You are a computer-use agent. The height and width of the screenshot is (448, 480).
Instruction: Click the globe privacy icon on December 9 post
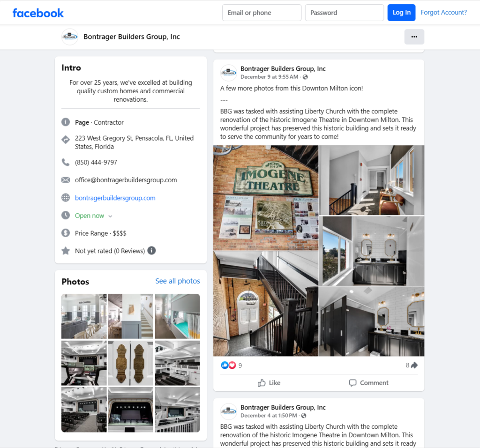click(x=305, y=77)
